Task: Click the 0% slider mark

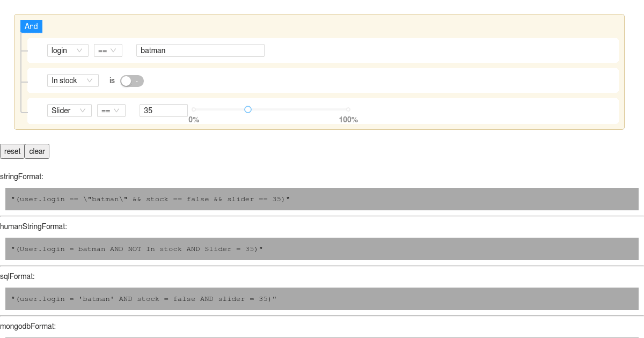Action: pyautogui.click(x=194, y=119)
